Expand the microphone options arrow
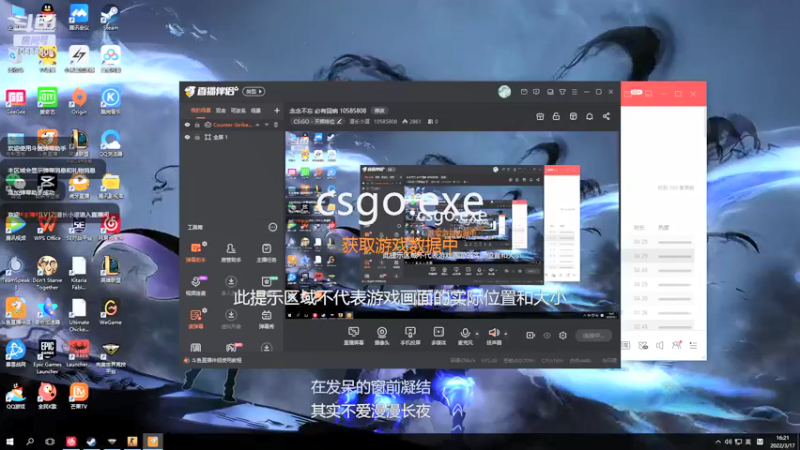Image resolution: width=800 pixels, height=450 pixels. 477,334
